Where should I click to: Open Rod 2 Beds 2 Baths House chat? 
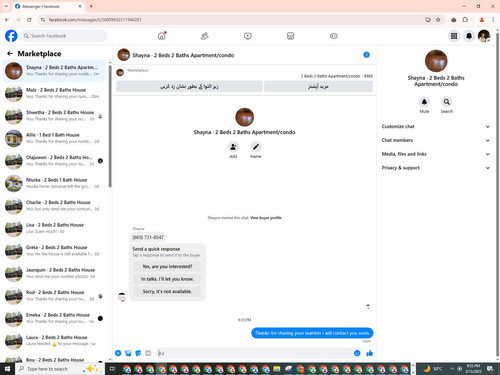point(54,295)
